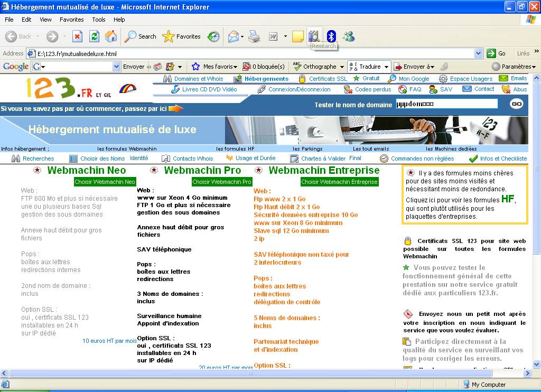
Task: Click Choisir Webmachin Pro button
Action: tap(222, 182)
